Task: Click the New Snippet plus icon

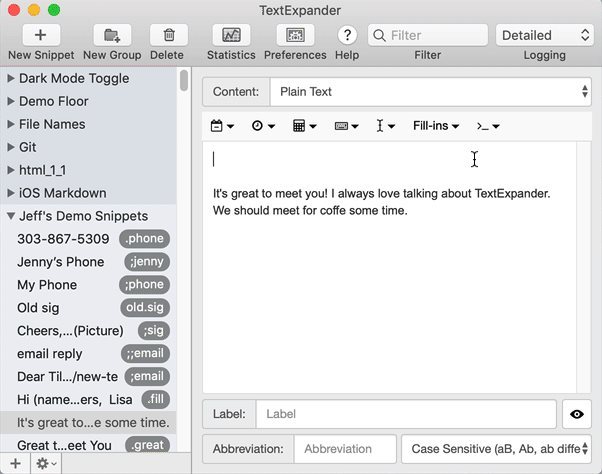Action: [x=41, y=35]
